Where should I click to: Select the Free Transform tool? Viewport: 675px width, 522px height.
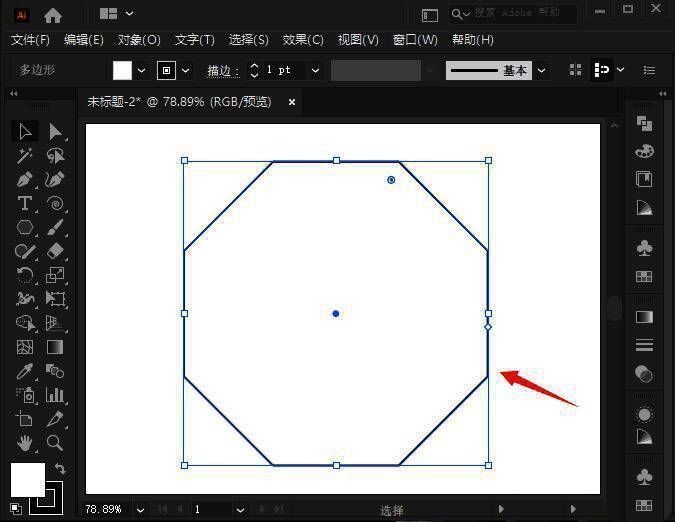(55, 299)
